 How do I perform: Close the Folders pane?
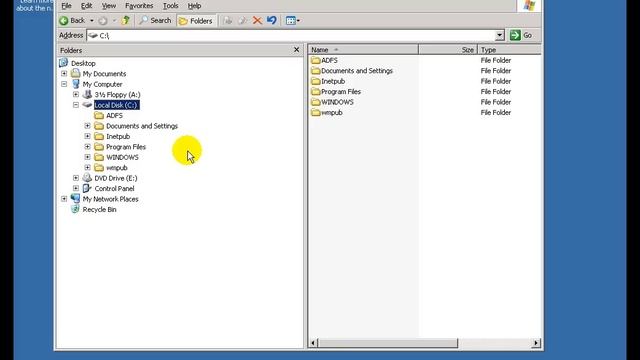point(296,50)
